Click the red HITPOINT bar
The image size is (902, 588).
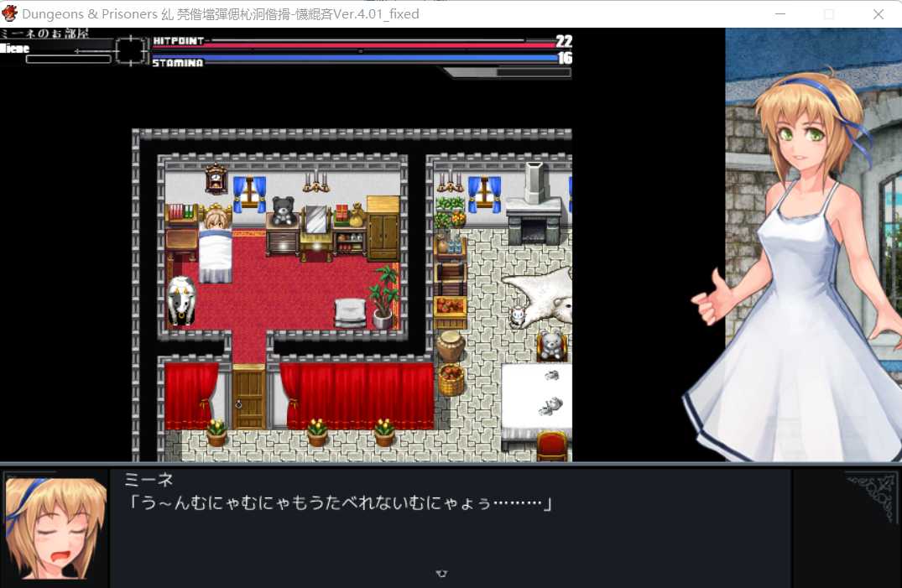pos(354,44)
